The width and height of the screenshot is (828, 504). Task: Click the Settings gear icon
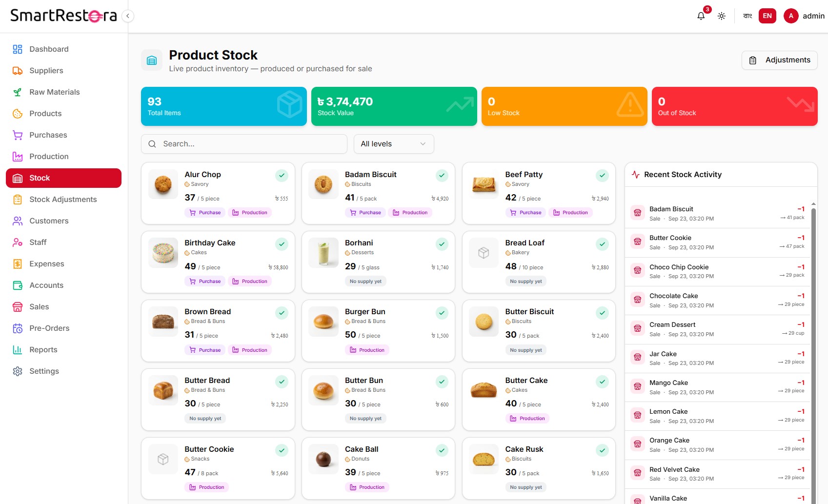18,371
